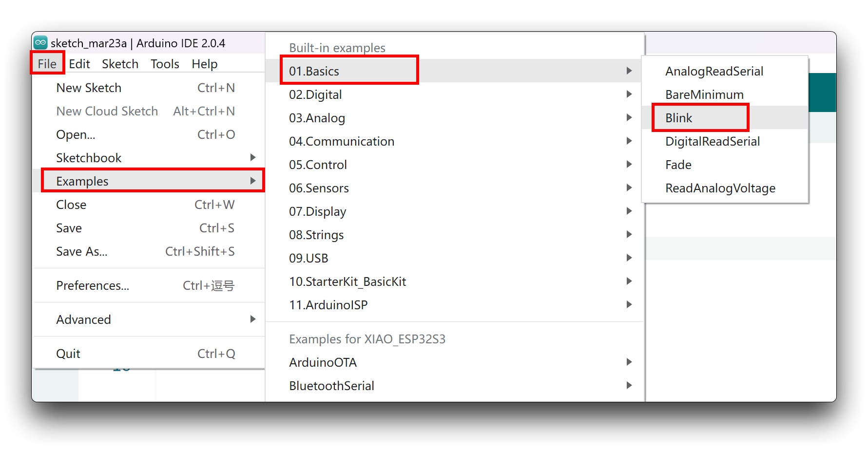Viewport: 868px width, 449px height.
Task: Open the File menu
Action: (47, 64)
